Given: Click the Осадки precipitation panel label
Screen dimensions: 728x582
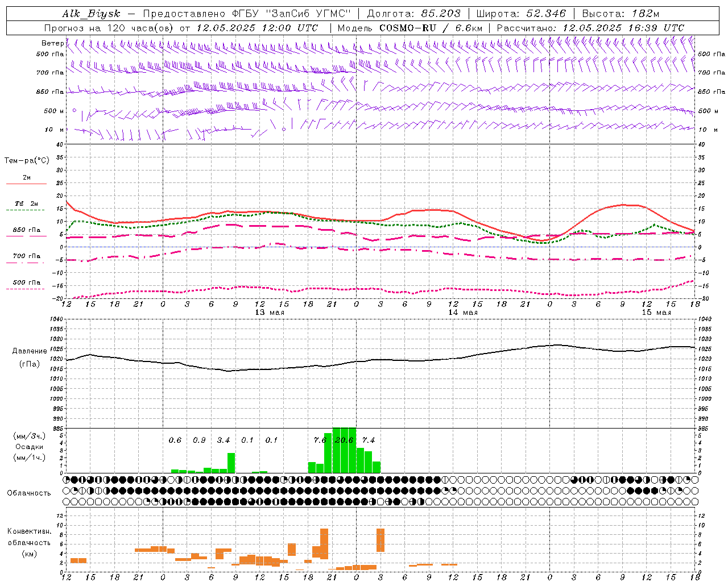Looking at the screenshot, I should point(30,447).
